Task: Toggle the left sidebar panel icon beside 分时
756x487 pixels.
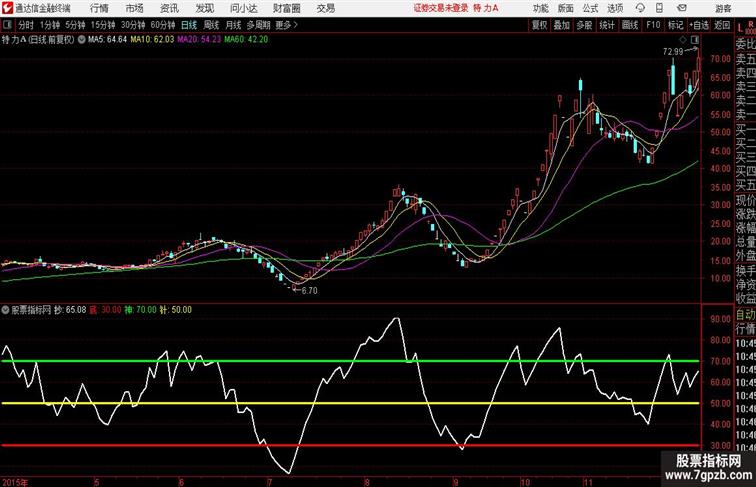Action: click(7, 25)
